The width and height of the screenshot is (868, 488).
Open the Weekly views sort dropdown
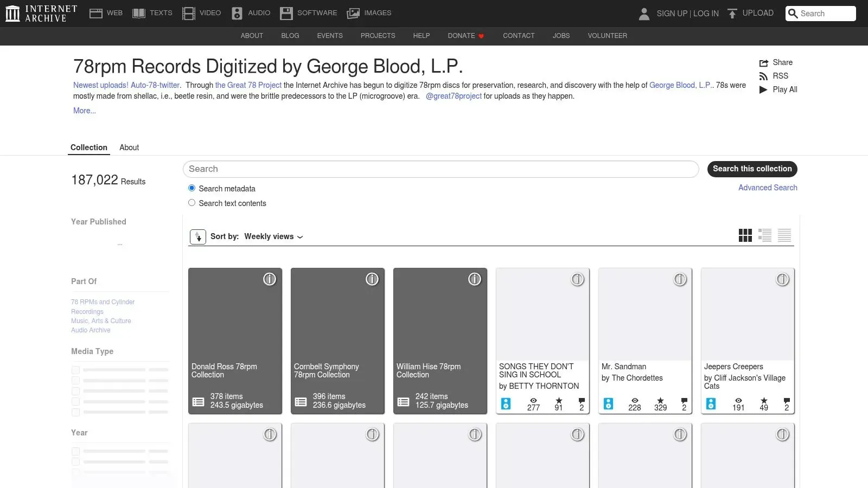click(273, 237)
